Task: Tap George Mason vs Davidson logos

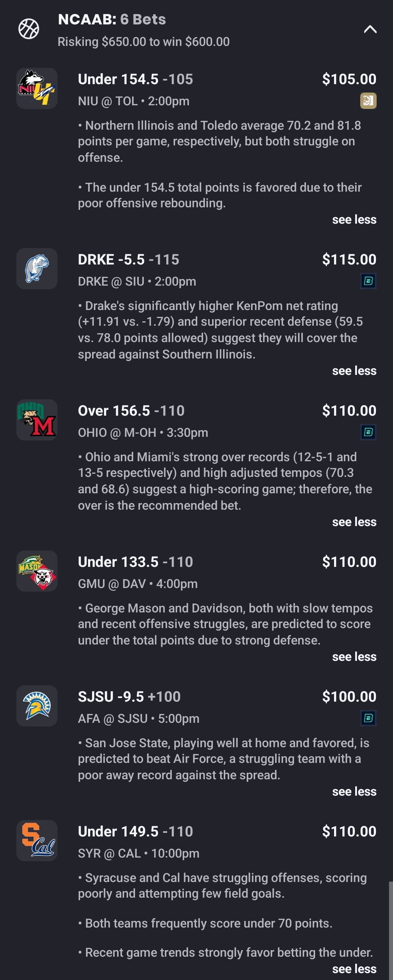Action: [x=37, y=571]
